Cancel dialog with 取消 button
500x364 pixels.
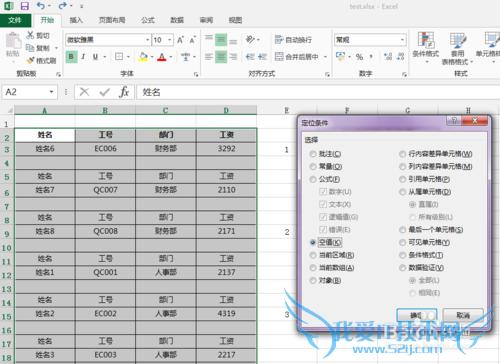coord(463,315)
